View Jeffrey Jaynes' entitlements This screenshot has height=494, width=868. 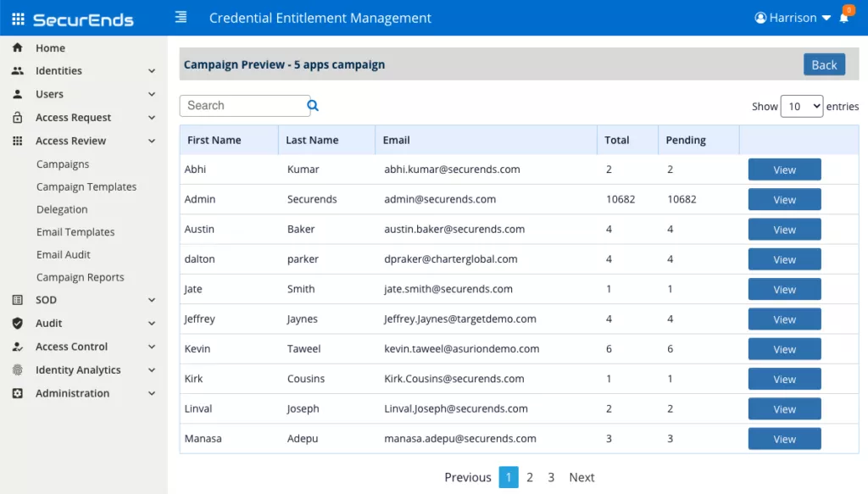pos(784,319)
